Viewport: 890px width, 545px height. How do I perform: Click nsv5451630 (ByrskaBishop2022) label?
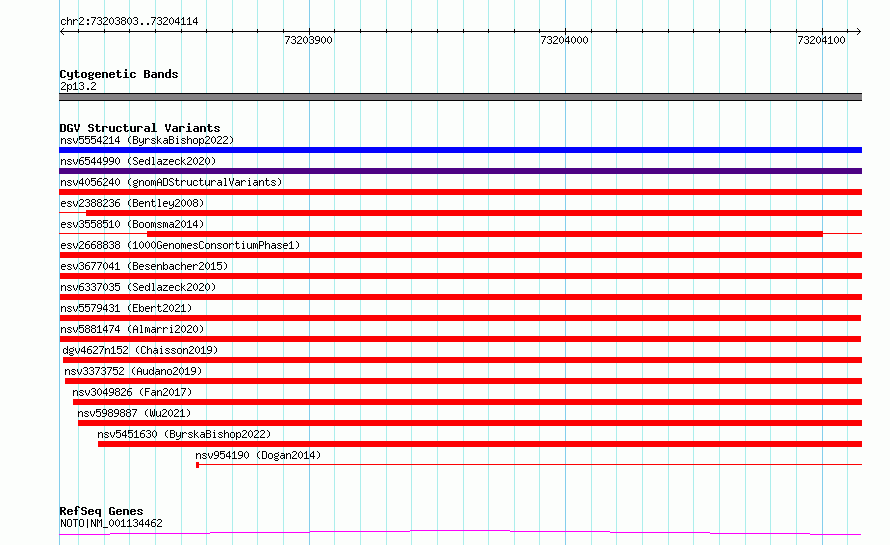184,434
